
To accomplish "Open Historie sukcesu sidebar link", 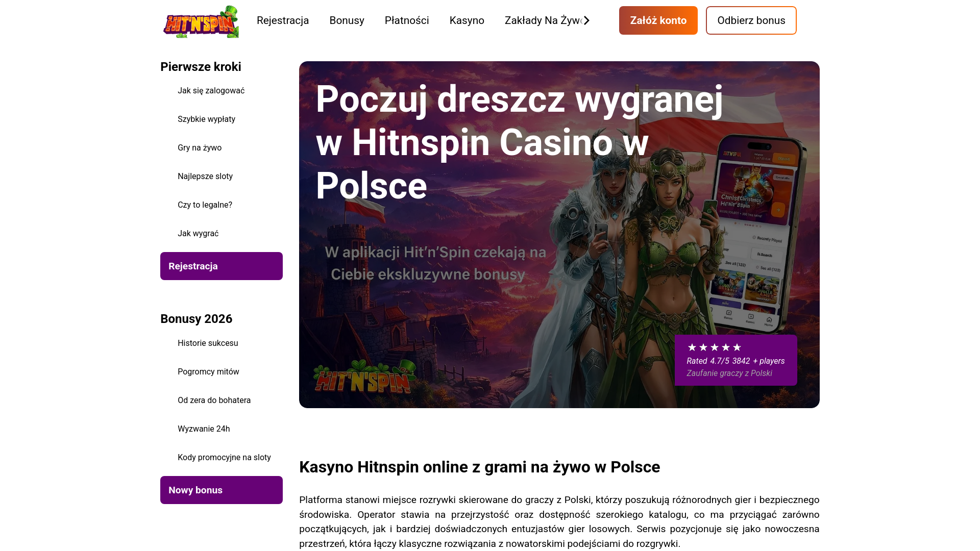I will 208,343.
